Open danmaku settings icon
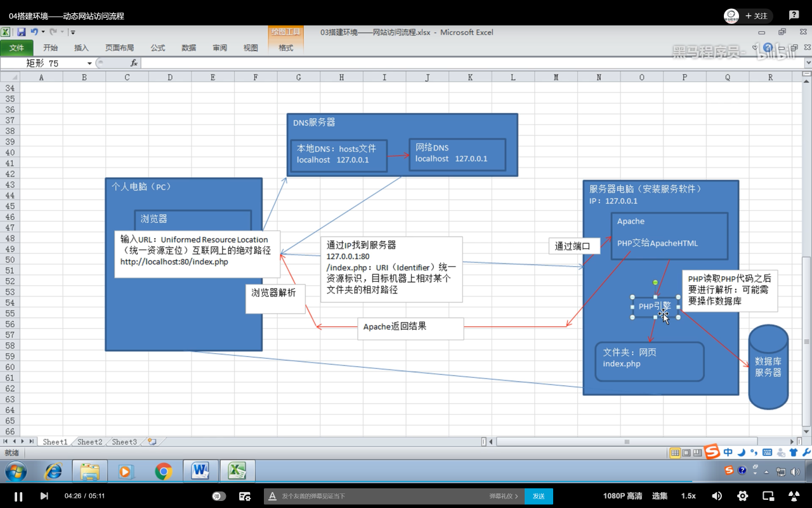This screenshot has height=508, width=812. coord(245,496)
